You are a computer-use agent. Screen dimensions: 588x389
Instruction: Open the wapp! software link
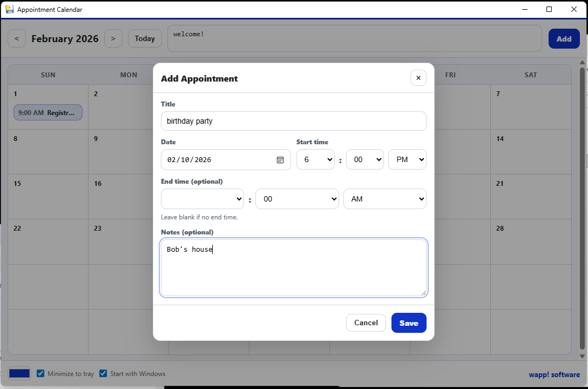pyautogui.click(x=554, y=373)
